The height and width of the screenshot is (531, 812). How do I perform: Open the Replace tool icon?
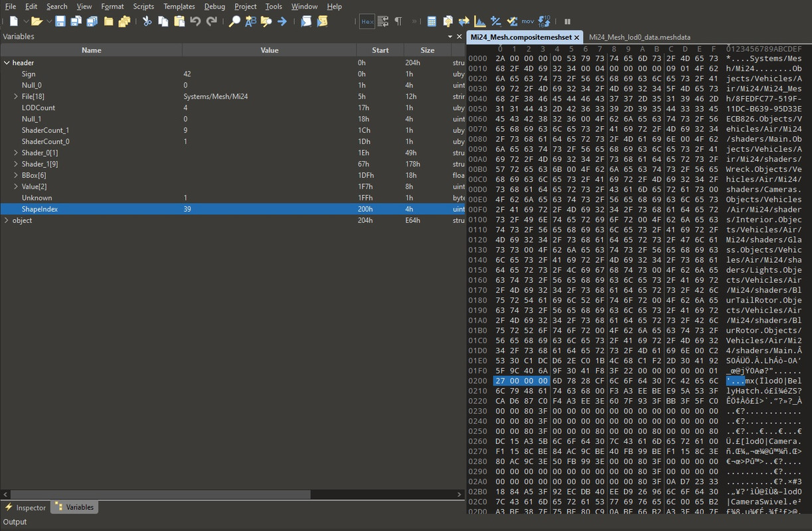click(250, 21)
